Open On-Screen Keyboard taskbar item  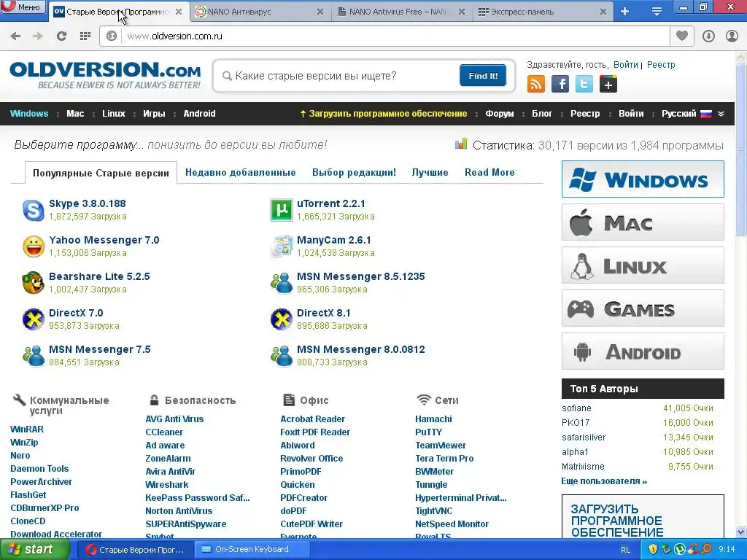[x=252, y=550]
